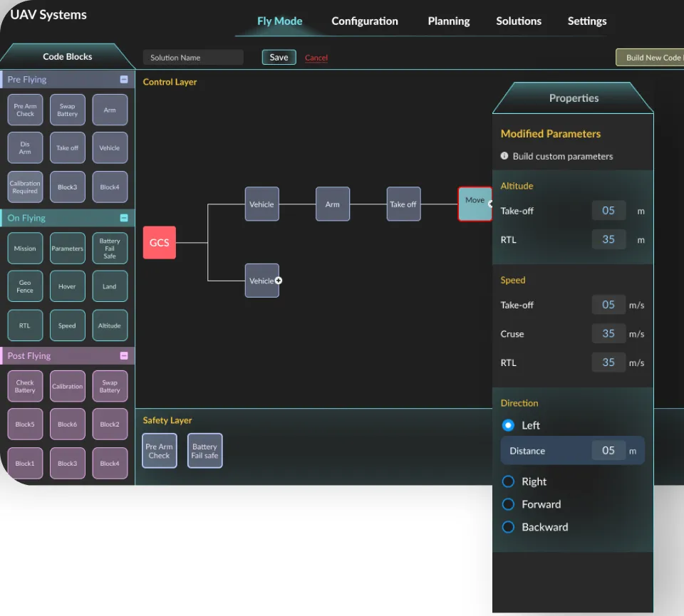Edit the Distance value field
This screenshot has height=616, width=684.
click(x=608, y=450)
